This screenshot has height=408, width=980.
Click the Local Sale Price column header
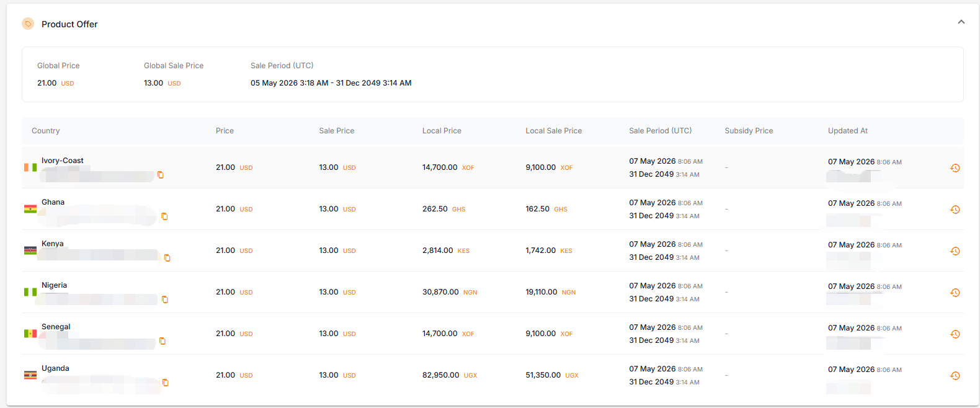coord(554,131)
